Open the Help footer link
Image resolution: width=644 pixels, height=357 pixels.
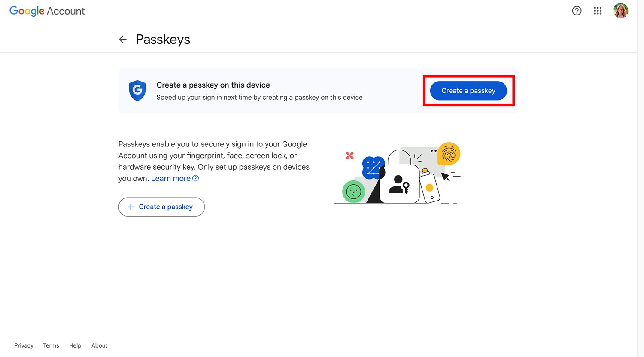pos(75,345)
